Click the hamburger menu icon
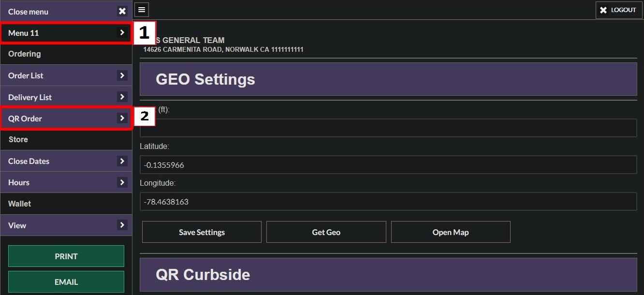 coord(142,9)
